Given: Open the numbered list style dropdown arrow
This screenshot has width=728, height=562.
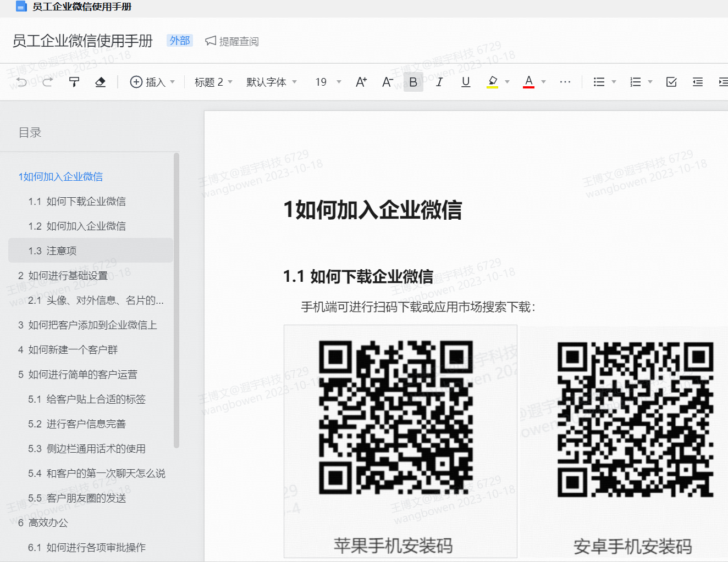Looking at the screenshot, I should pos(650,82).
